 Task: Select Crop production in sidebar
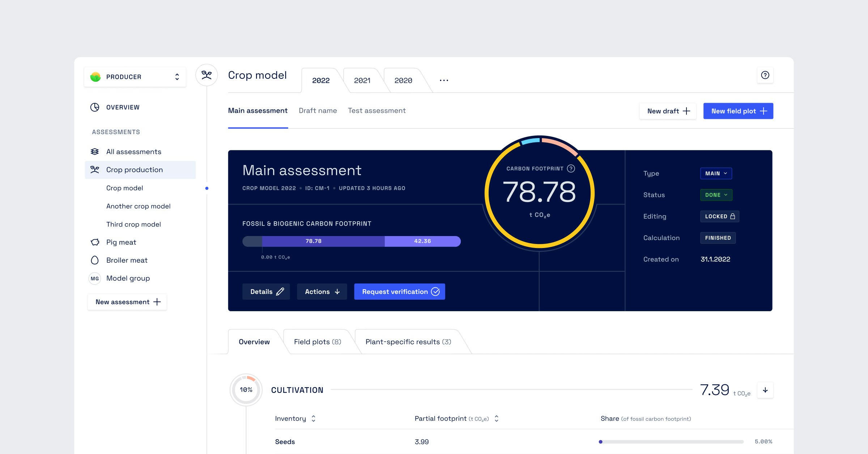pos(140,170)
